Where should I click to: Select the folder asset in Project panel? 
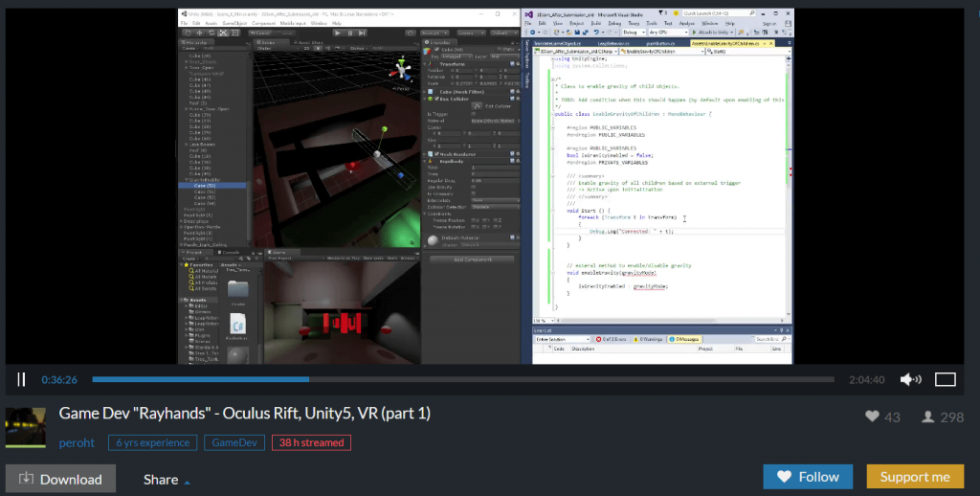point(237,288)
